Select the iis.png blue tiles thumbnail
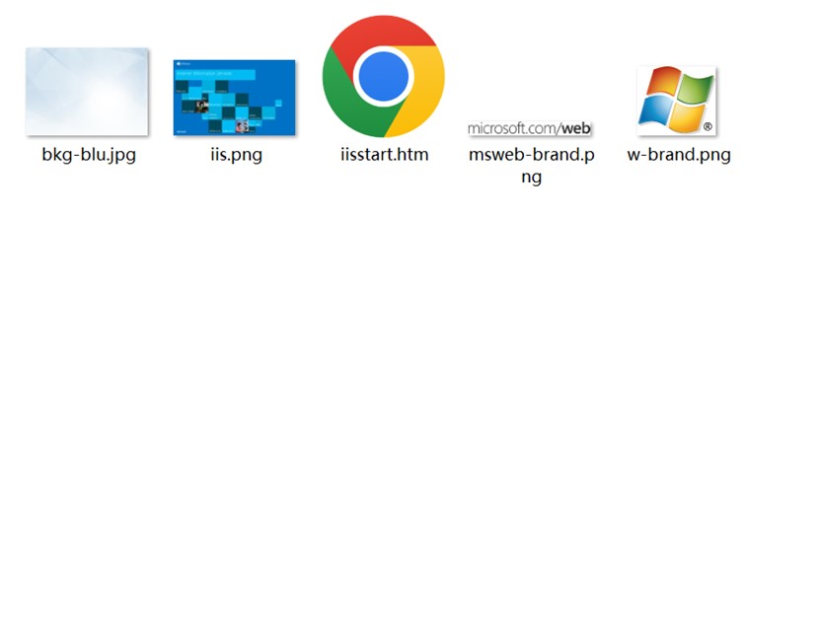Viewport: 820px width, 644px height. [x=235, y=98]
